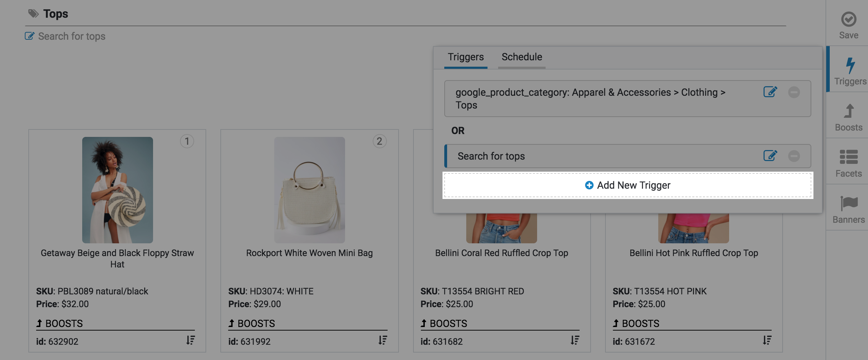
Task: Switch to the Schedule tab
Action: pos(522,57)
